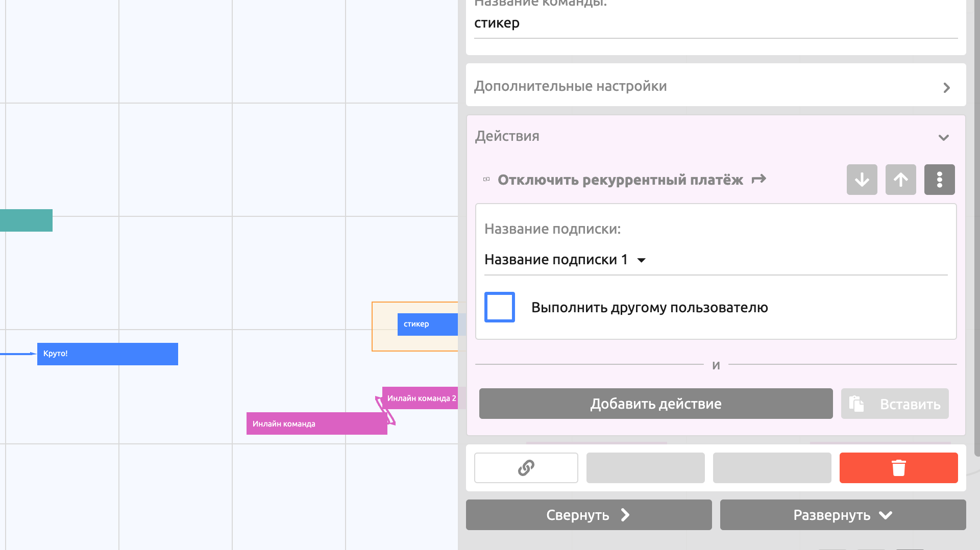This screenshot has width=980, height=550.
Task: Check 'Выполнить другому пользователю' checkbox
Action: [499, 307]
